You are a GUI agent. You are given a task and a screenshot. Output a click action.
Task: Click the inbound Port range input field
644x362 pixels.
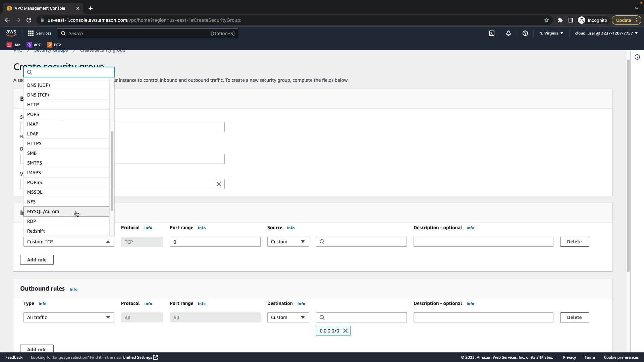tap(215, 242)
